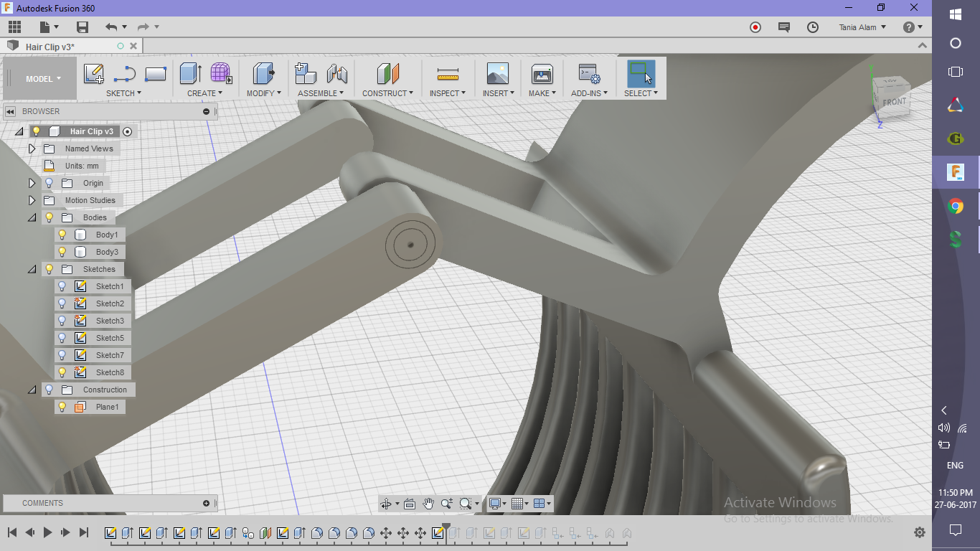Choose the Extrude tool
980x551 pixels.
pos(190,73)
